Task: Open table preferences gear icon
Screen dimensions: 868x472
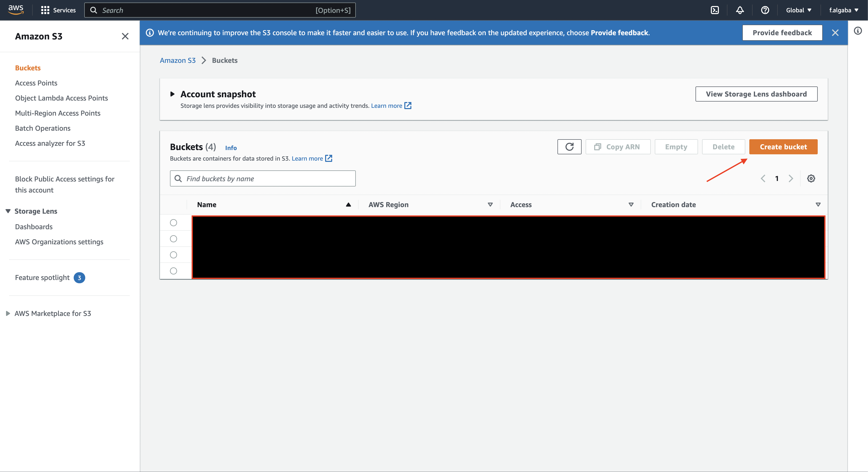Action: [811, 178]
